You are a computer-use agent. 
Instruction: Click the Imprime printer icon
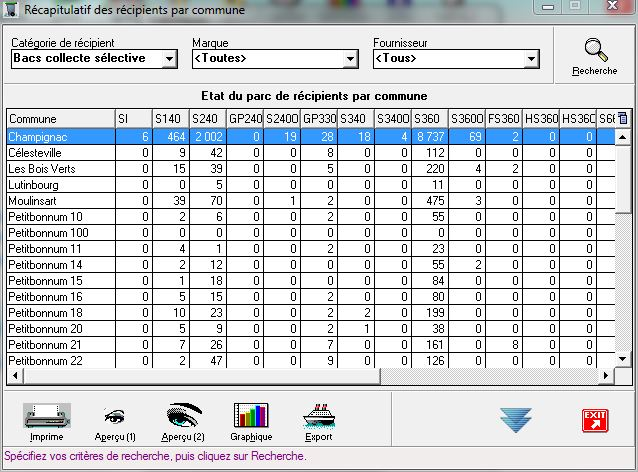(x=46, y=417)
